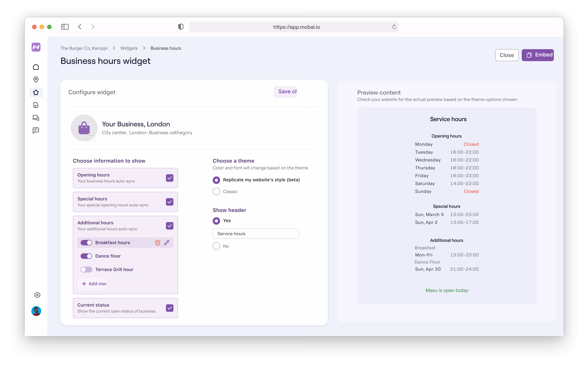Save changes in Configure widget
This screenshot has width=588, height=368.
[x=286, y=92]
